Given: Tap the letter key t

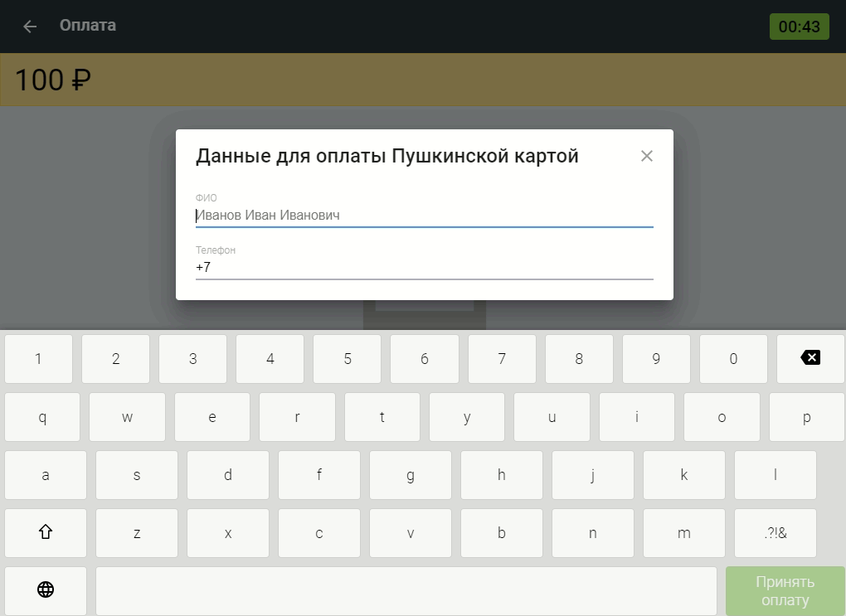Looking at the screenshot, I should pyautogui.click(x=382, y=417).
